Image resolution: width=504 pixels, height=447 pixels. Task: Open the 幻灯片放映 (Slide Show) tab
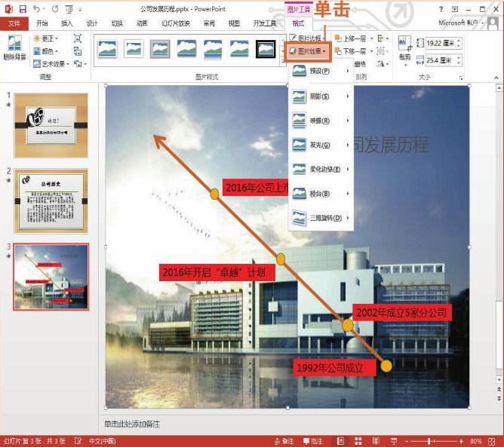tap(176, 23)
